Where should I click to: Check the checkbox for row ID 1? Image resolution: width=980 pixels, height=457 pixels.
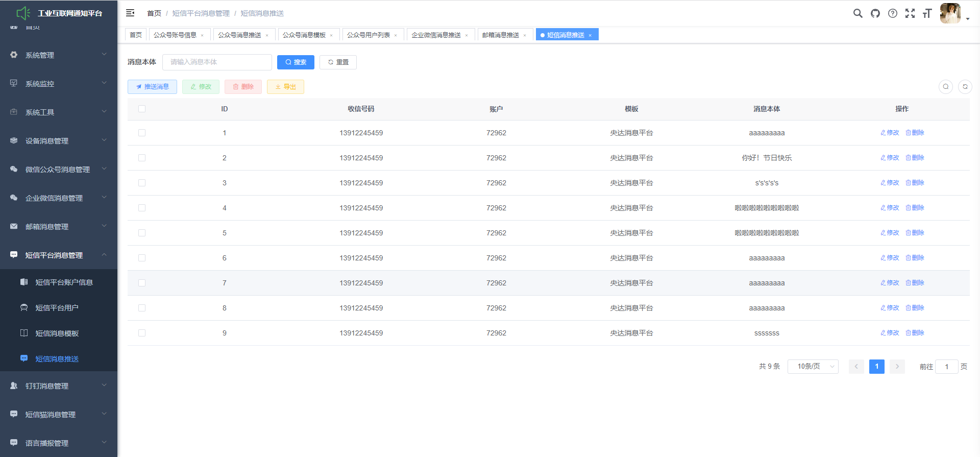[x=142, y=133]
